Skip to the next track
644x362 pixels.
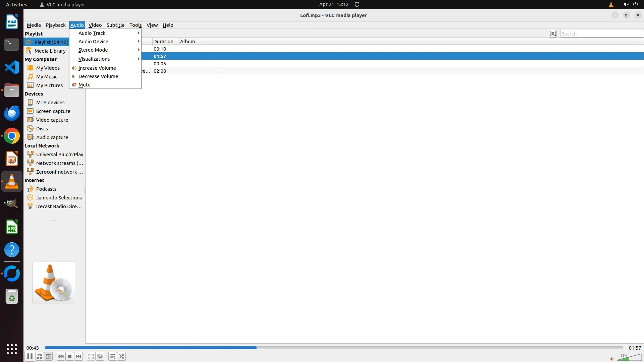[x=78, y=356]
